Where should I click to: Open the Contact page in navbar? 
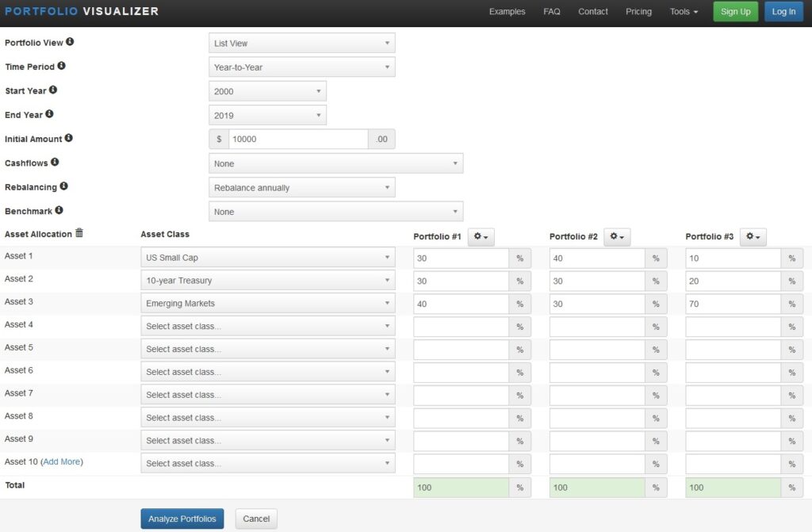click(x=593, y=11)
